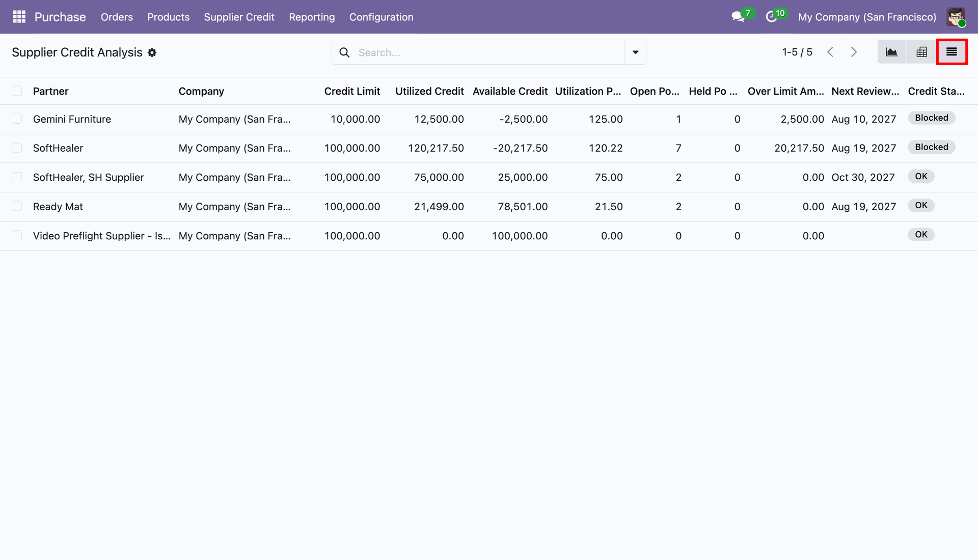The height and width of the screenshot is (560, 978).
Task: Check the SoftHealer, SH Supplier row checkbox
Action: tap(17, 177)
